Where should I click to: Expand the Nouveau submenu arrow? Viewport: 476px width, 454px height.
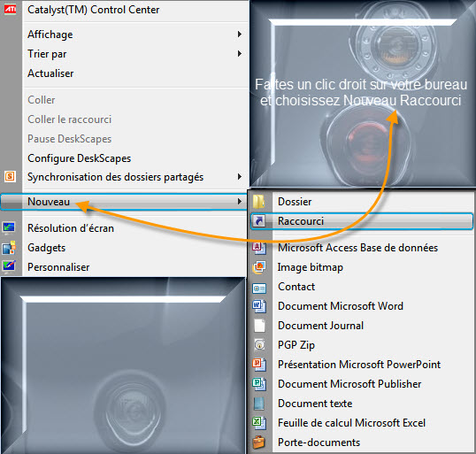240,202
